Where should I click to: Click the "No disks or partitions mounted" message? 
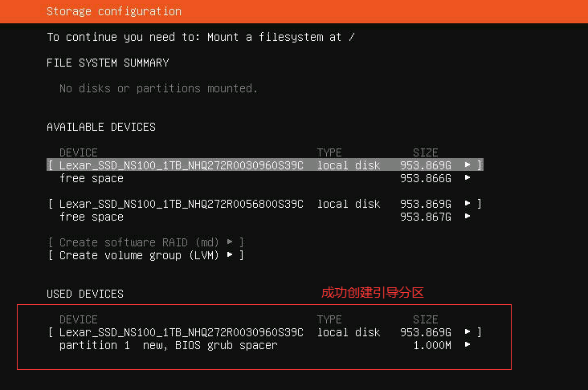tap(158, 88)
